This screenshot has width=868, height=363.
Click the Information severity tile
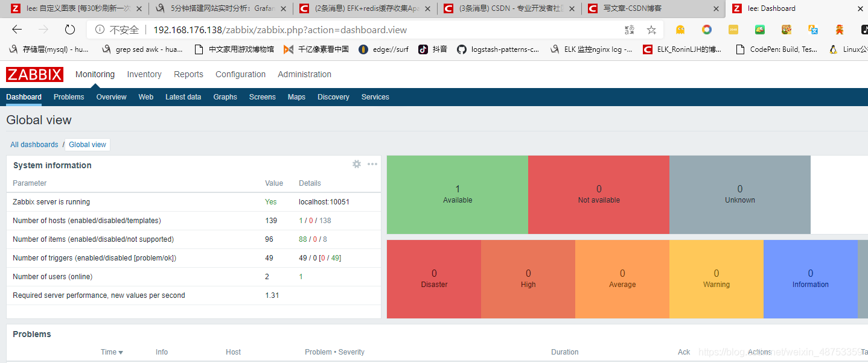point(811,279)
